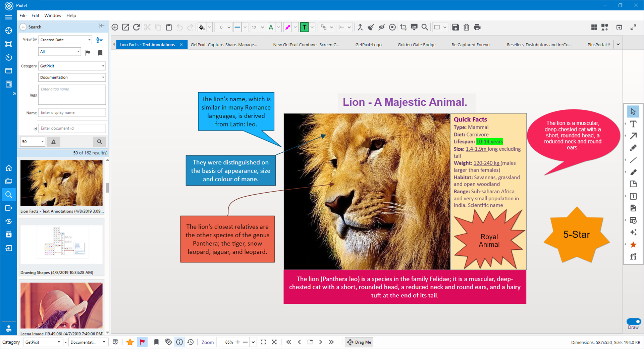Click the pink highlighter color swatch
The height and width of the screenshot is (349, 644).
(287, 27)
